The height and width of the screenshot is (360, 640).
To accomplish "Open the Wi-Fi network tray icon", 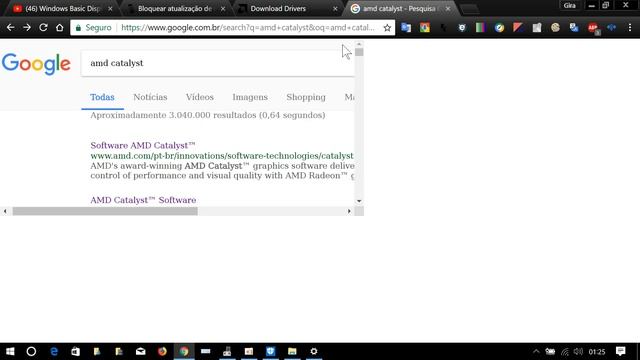I will [x=565, y=351].
